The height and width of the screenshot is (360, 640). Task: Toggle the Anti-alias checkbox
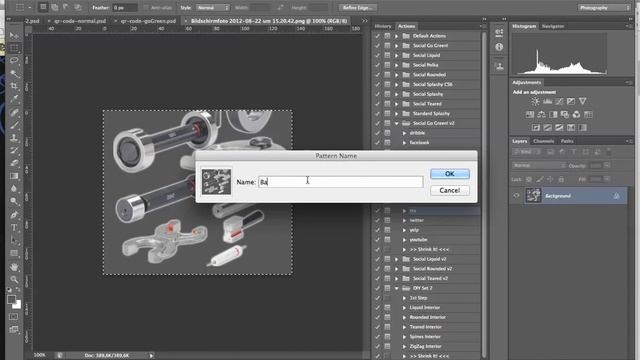(146, 8)
